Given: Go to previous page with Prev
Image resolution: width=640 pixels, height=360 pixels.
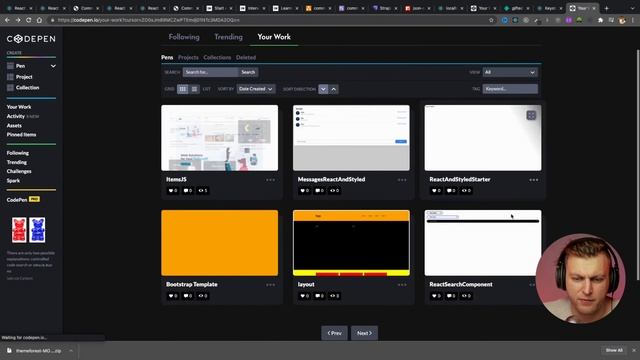Looking at the screenshot, I should pos(334,333).
